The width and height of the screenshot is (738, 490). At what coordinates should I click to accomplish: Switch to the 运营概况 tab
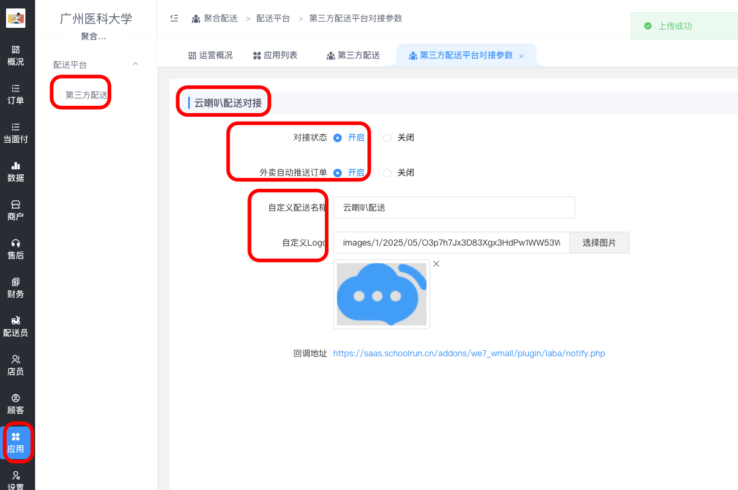[212, 55]
